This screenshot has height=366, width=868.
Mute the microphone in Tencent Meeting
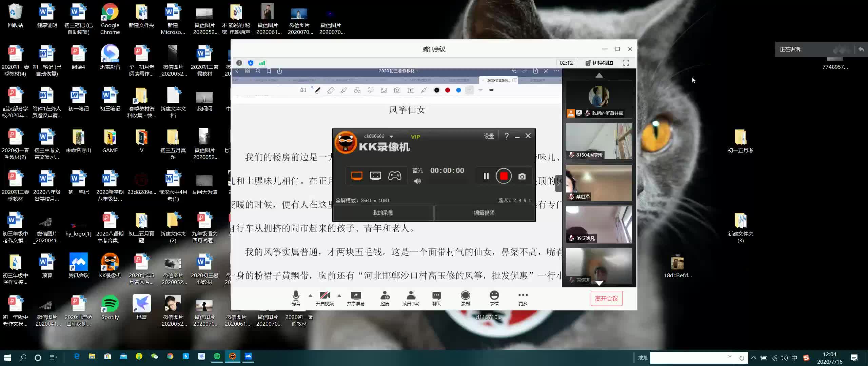coord(296,298)
